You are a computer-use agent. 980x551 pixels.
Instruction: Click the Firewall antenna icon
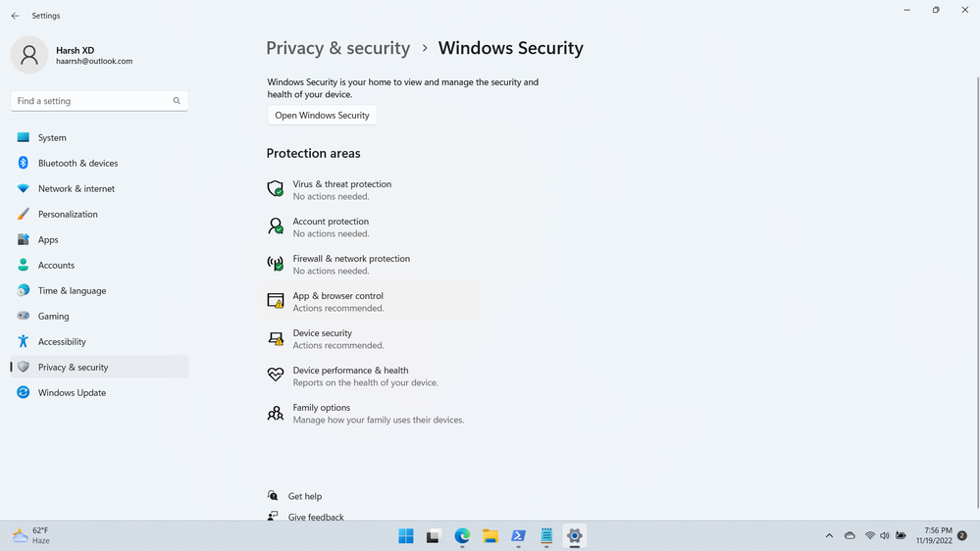click(x=276, y=264)
